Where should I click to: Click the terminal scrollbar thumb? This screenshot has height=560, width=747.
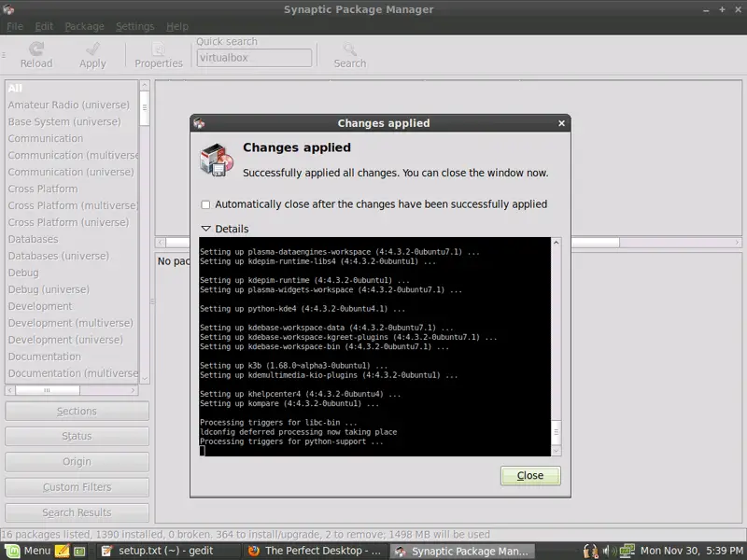pos(556,432)
